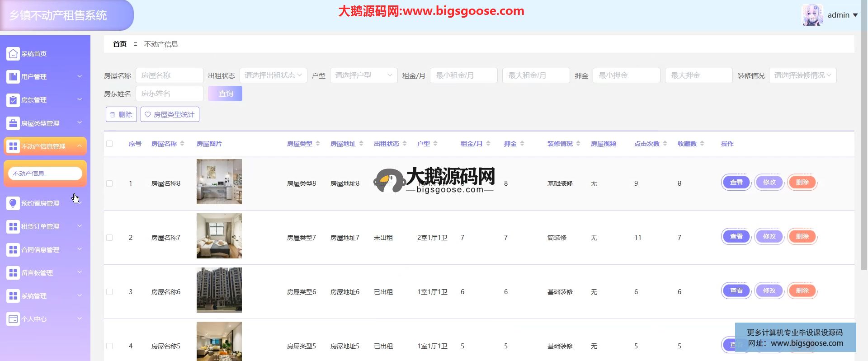Click the 预约看房管理 lightbulb icon
The width and height of the screenshot is (868, 361).
pos(13,203)
